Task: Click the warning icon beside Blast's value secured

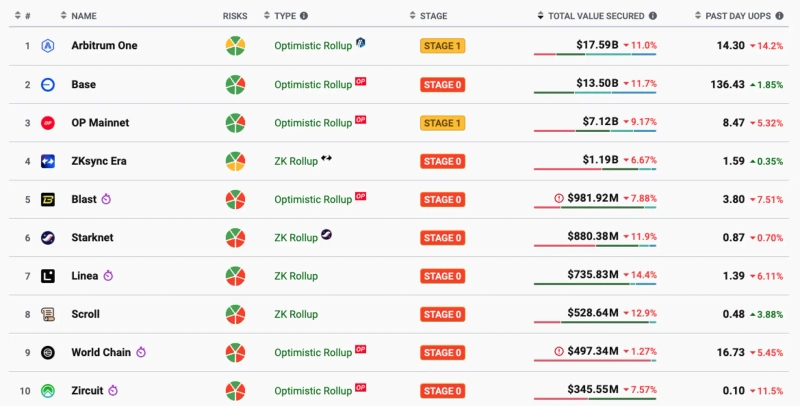Action: pyautogui.click(x=558, y=198)
